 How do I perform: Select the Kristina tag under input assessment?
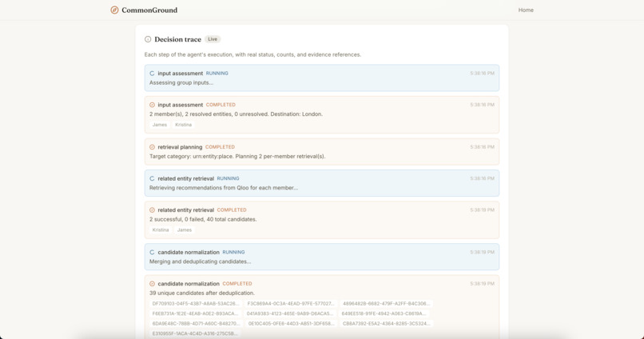[183, 125]
